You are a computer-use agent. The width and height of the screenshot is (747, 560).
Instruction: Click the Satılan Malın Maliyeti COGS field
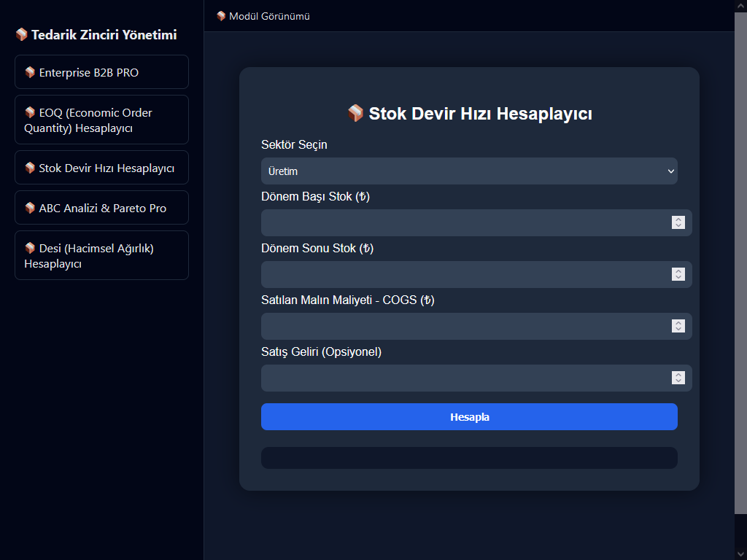465,326
